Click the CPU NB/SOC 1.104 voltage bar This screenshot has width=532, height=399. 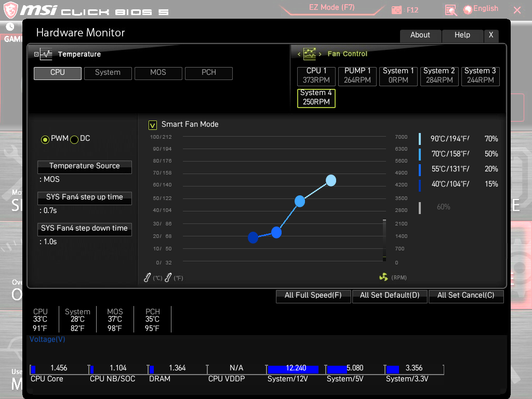tap(118, 369)
